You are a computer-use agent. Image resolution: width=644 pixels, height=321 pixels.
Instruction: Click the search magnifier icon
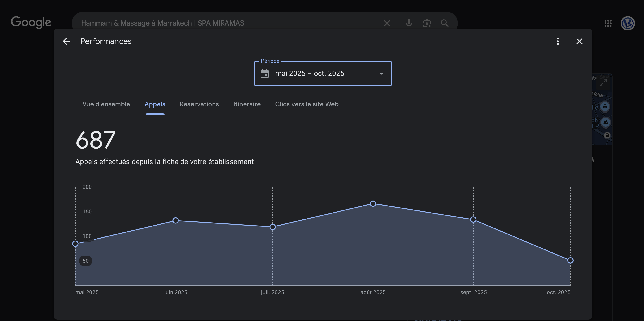coord(444,23)
